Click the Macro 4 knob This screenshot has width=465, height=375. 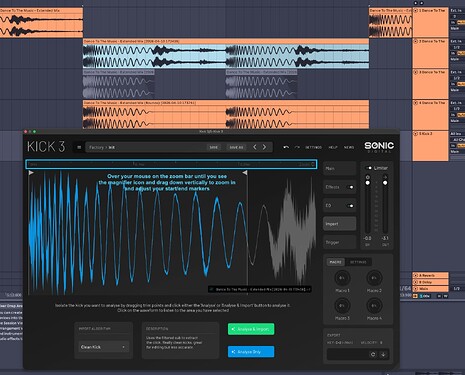pyautogui.click(x=374, y=305)
